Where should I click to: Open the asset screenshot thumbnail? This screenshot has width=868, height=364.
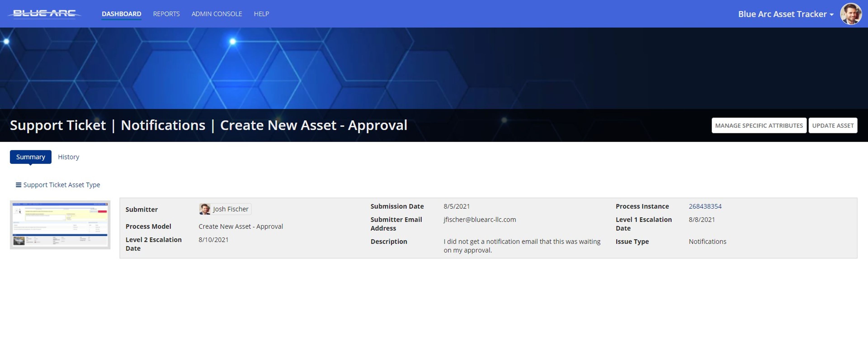60,225
